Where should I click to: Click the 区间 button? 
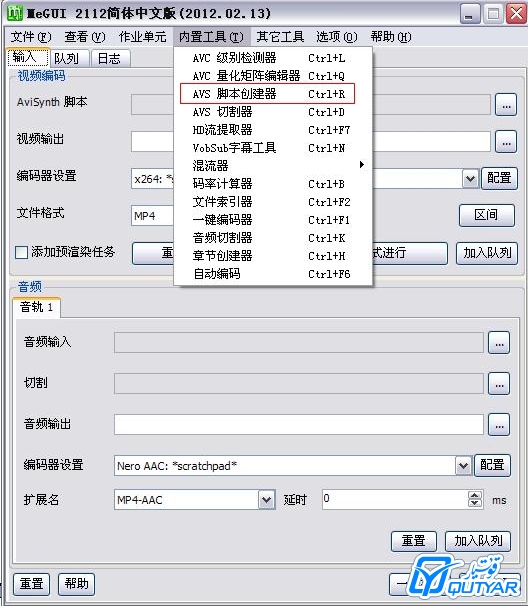click(487, 215)
